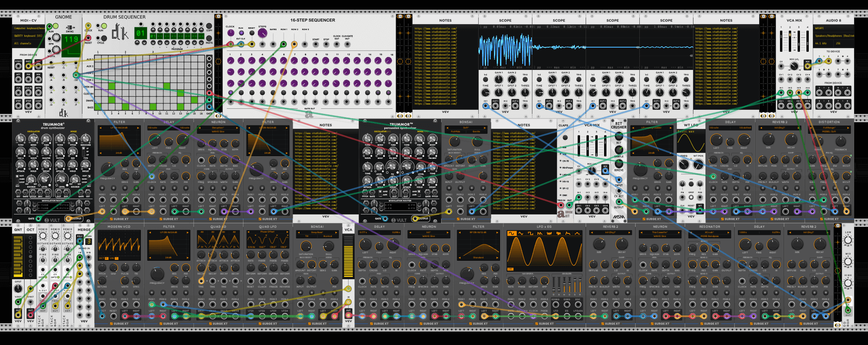Open the Audio 8 WASAPI driver dropdown

[833, 28]
